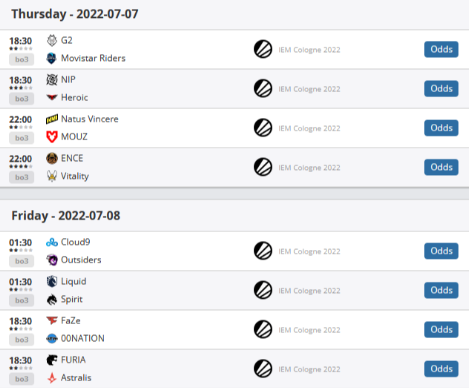Click the red MOUZ heart logo

point(52,137)
